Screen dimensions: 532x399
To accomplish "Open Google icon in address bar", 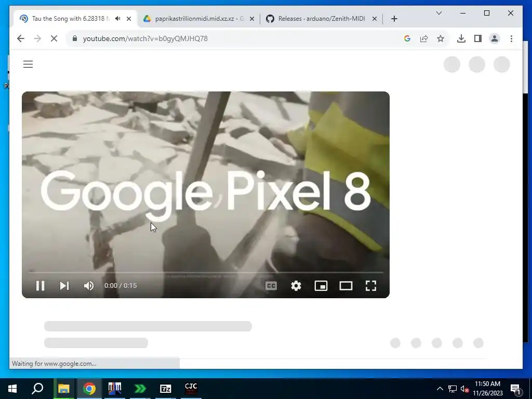I will point(407,38).
